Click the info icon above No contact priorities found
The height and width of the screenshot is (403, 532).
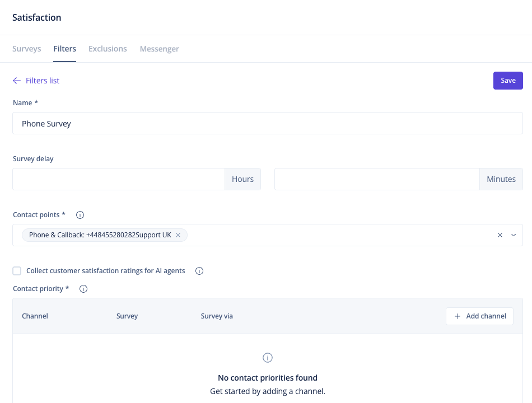pyautogui.click(x=268, y=358)
